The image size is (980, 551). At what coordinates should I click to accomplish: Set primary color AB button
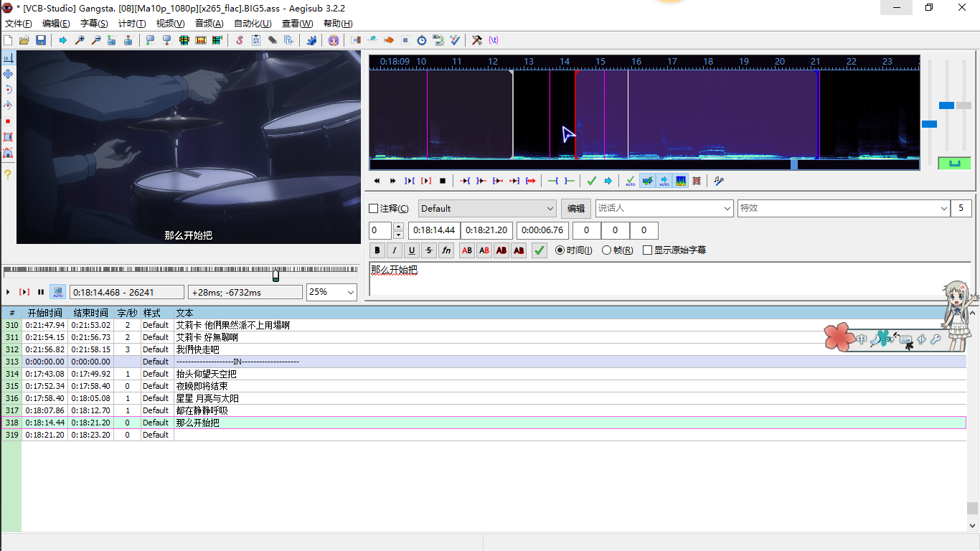point(467,250)
